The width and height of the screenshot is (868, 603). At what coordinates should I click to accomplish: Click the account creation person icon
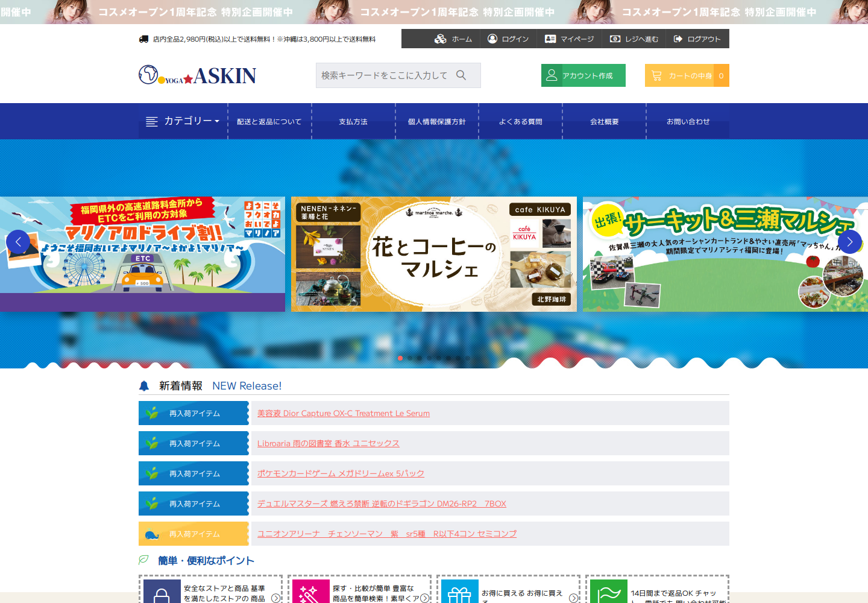pyautogui.click(x=552, y=75)
